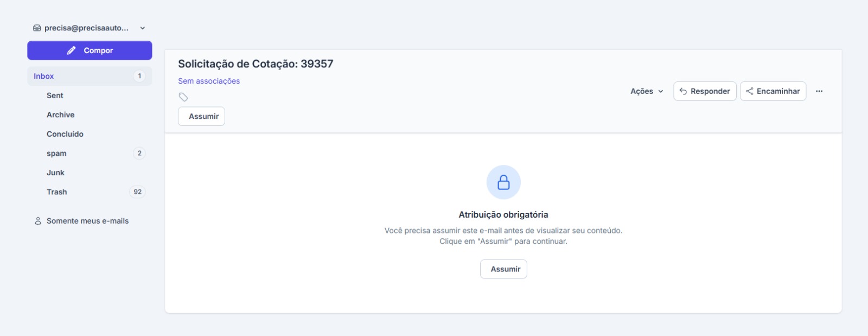This screenshot has width=868, height=336.
Task: Click the Inbox unread count badge
Action: (x=139, y=77)
